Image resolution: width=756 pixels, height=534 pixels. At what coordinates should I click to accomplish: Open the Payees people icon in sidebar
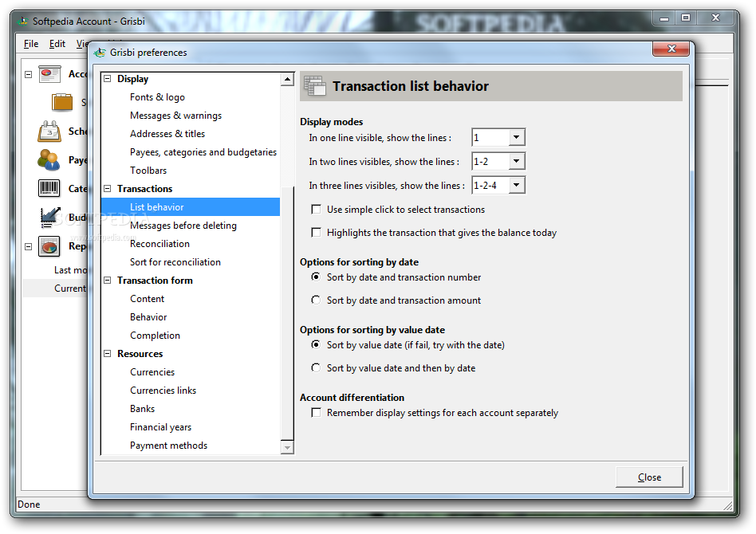pyautogui.click(x=49, y=160)
